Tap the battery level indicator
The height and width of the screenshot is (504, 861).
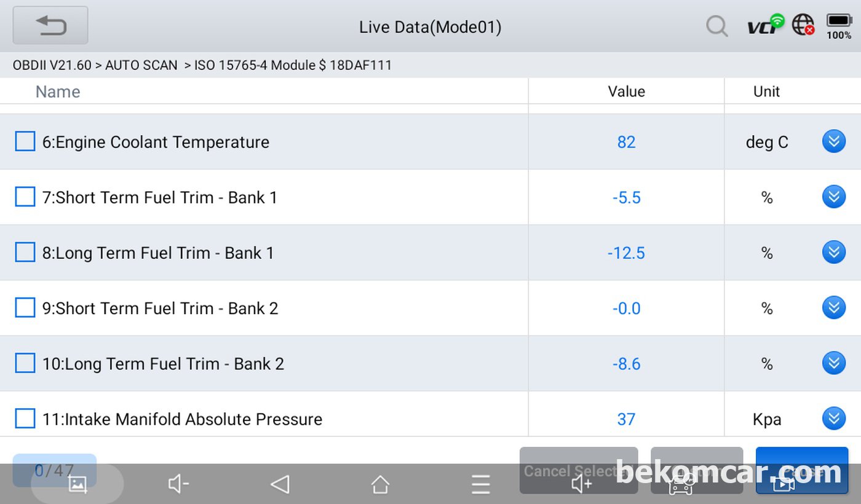pyautogui.click(x=839, y=26)
